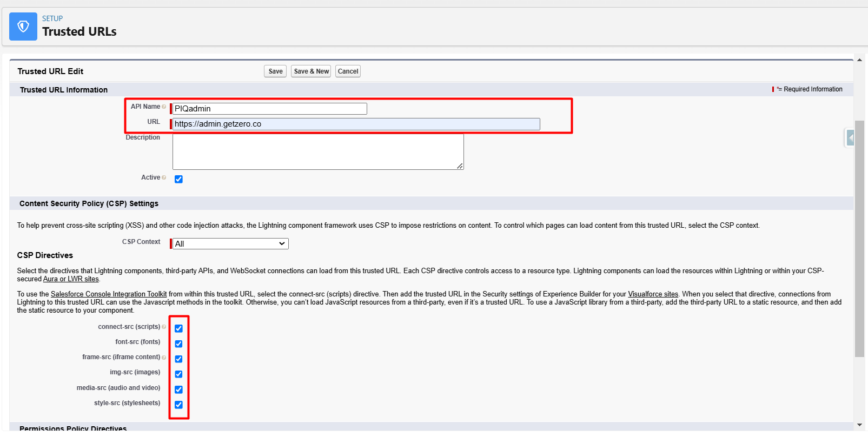
Task: Expand the collapsed side panel arrow tab
Action: click(850, 138)
